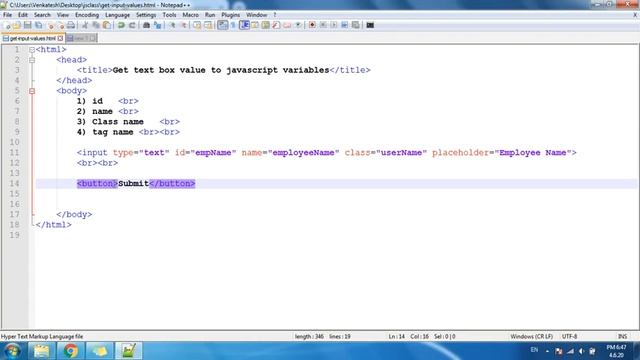Collapse the head fold marker on line 2

32,60
